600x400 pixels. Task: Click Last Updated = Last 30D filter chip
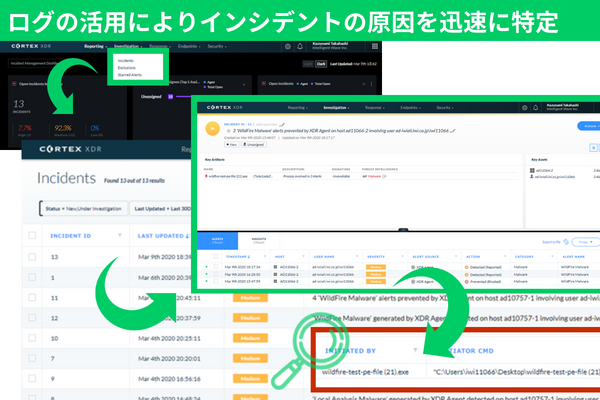pyautogui.click(x=161, y=209)
